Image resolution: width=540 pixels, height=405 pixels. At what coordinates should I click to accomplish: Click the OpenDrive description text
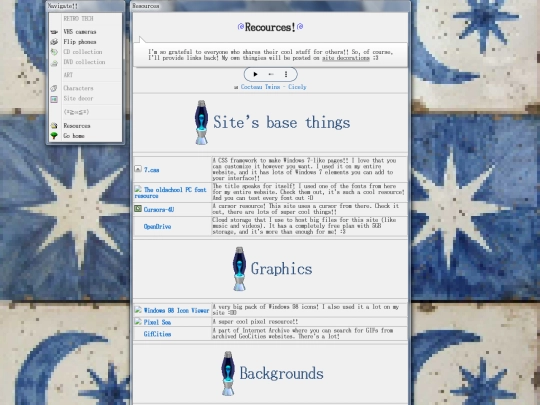304,226
